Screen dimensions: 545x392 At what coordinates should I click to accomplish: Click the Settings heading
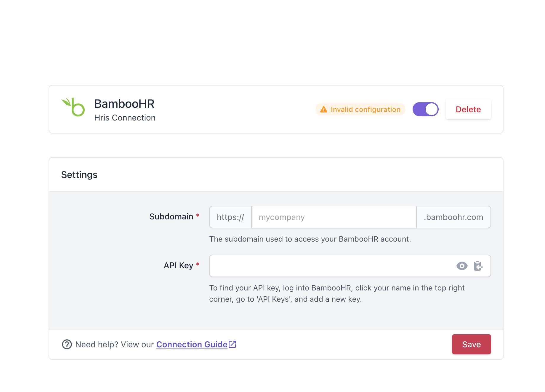point(79,175)
